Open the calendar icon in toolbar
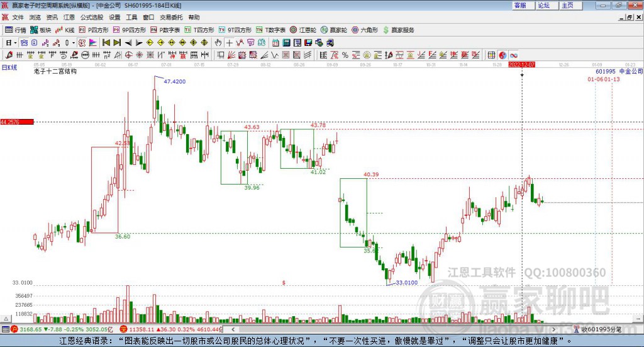The image size is (644, 347). (x=275, y=43)
